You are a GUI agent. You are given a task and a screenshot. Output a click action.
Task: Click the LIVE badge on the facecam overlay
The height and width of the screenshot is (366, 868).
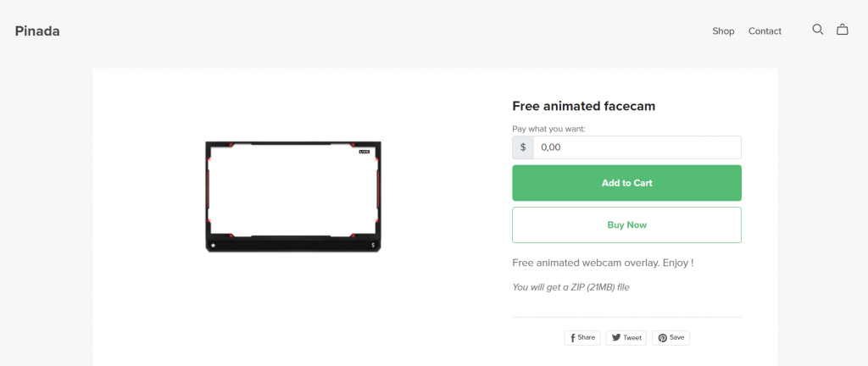364,152
